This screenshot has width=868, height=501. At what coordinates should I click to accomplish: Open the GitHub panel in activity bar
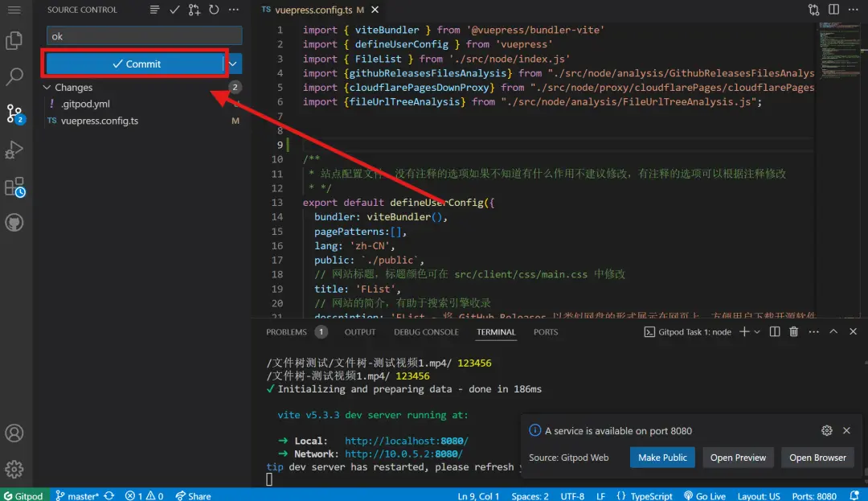pyautogui.click(x=14, y=223)
